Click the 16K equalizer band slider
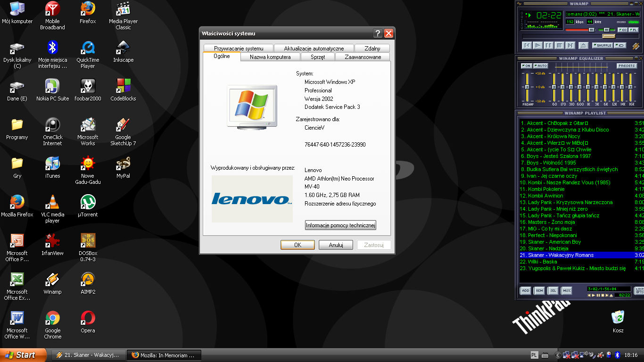 coord(630,87)
